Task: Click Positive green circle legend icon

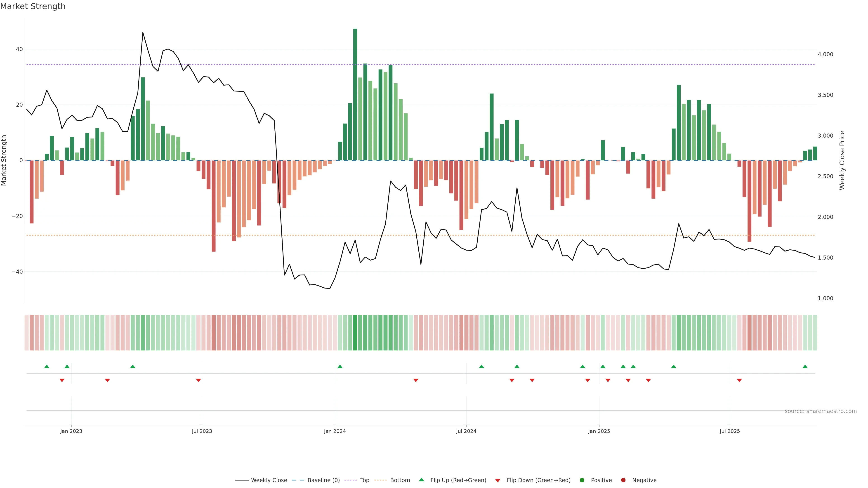Action: pyautogui.click(x=582, y=480)
